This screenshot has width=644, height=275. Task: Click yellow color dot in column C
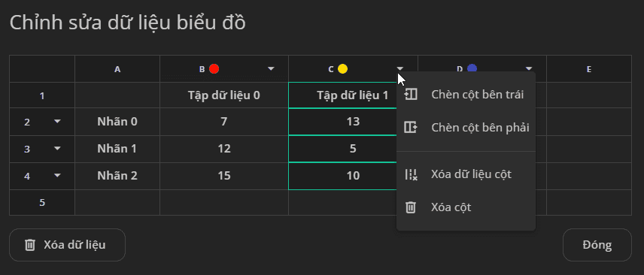(x=342, y=69)
